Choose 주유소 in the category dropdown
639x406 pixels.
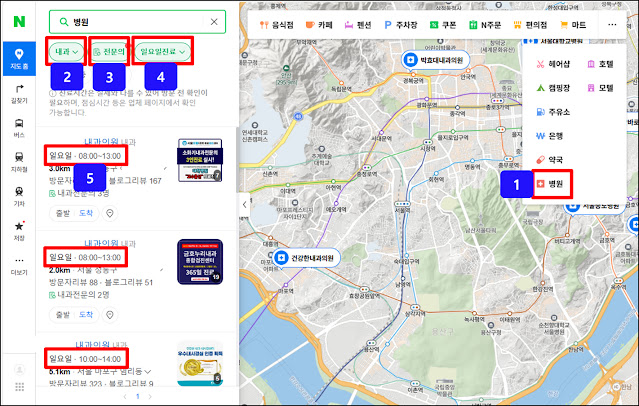point(553,112)
